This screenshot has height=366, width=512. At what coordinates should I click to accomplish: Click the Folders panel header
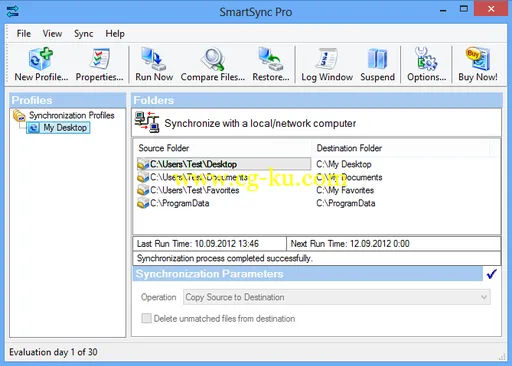[x=317, y=100]
